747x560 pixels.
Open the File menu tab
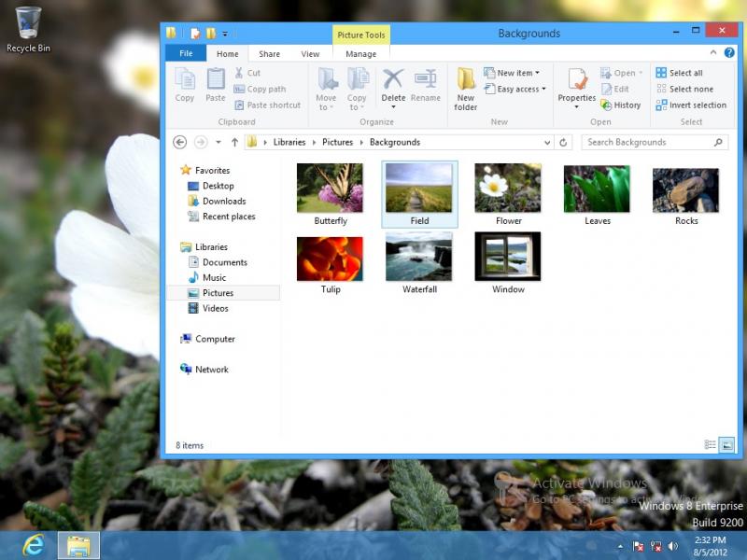click(x=186, y=53)
